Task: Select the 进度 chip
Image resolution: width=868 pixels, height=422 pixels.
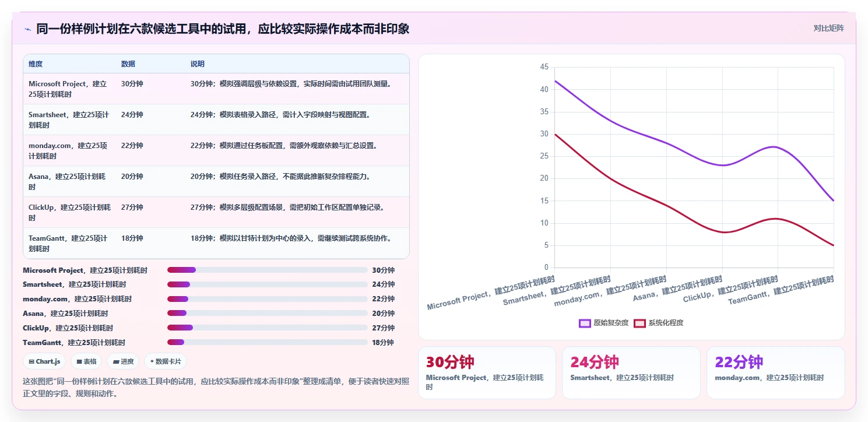Action: [124, 361]
